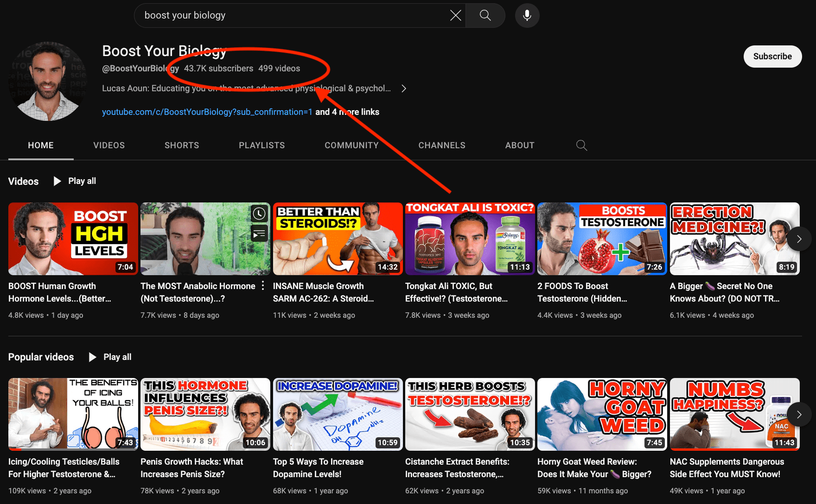Open the COMMUNITY tab
The height and width of the screenshot is (504, 816).
tap(351, 145)
